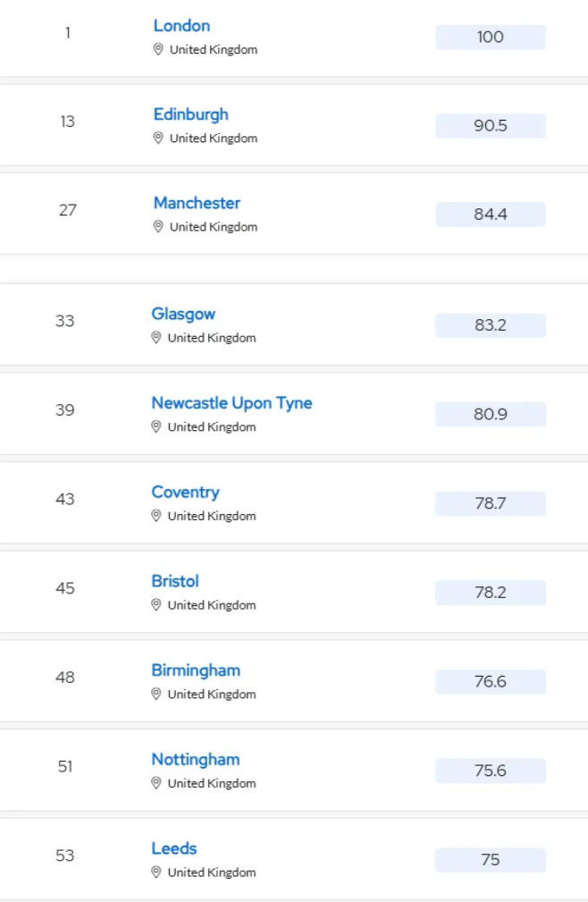Open the London city link
Viewport: 588px width, 902px height.
181,26
